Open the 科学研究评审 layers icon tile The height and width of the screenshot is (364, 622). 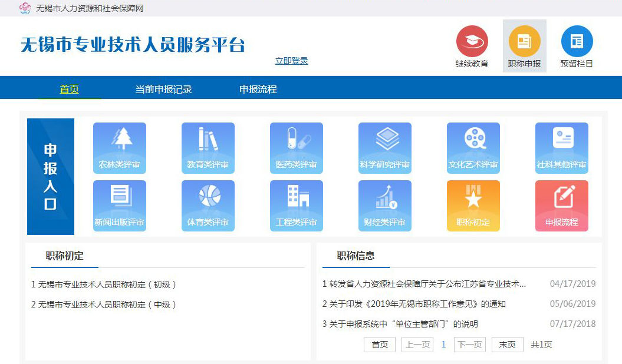coord(385,148)
